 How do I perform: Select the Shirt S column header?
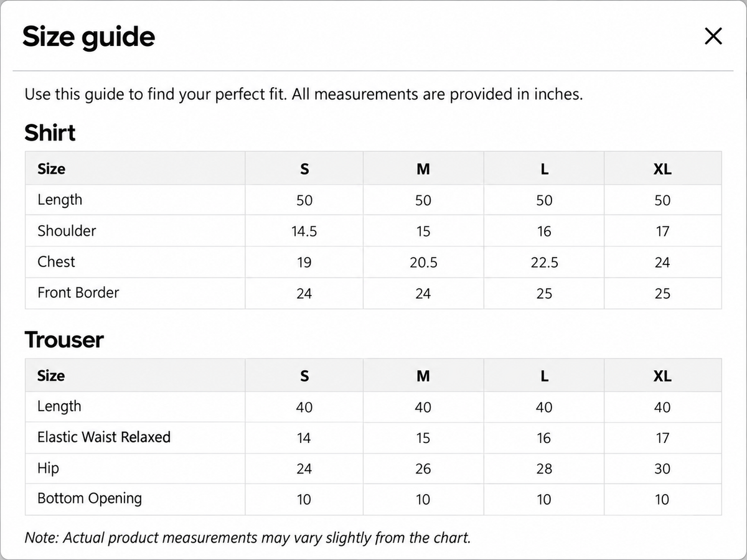click(x=304, y=169)
